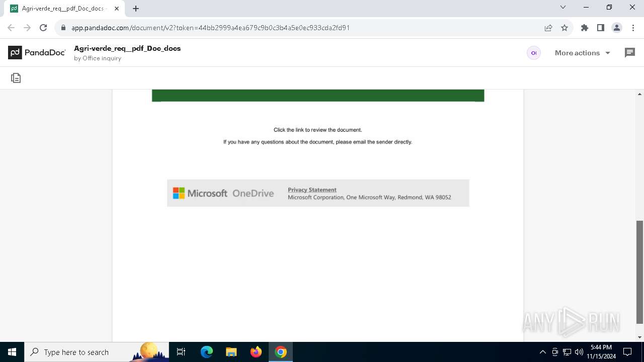This screenshot has height=362, width=644.
Task: Open the Windows Start menu
Action: point(12,352)
